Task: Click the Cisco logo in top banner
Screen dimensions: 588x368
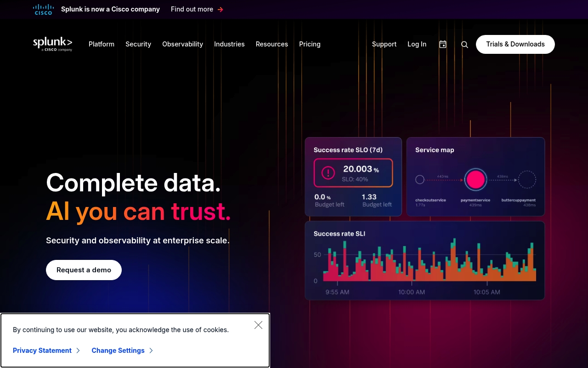Action: point(44,9)
